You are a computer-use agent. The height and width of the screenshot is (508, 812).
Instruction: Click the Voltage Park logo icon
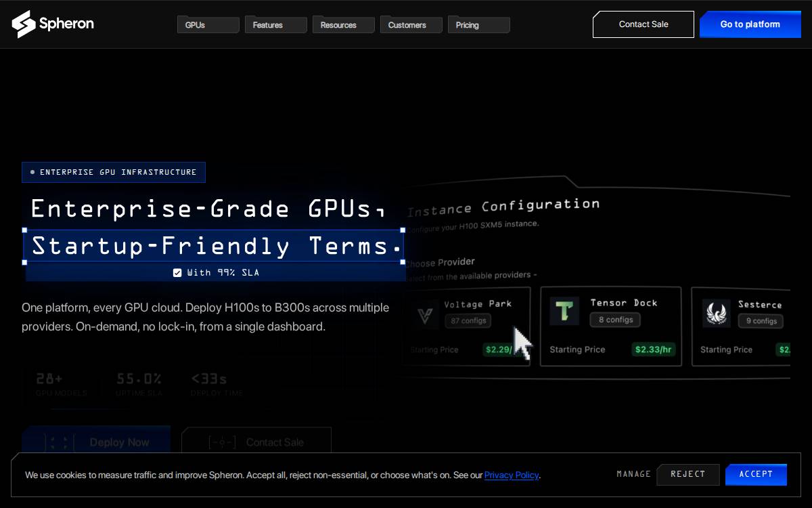pos(426,316)
